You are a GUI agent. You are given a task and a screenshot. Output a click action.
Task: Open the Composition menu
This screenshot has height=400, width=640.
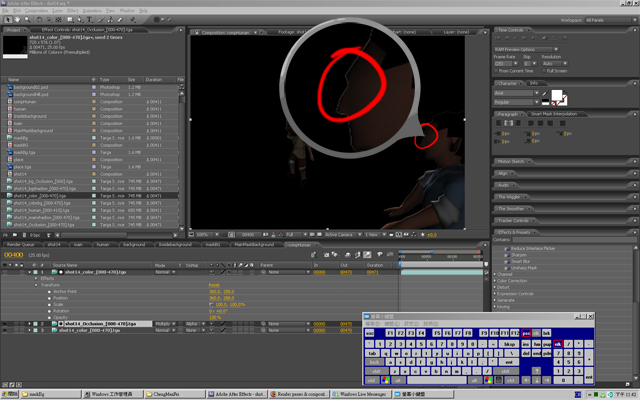click(36, 11)
